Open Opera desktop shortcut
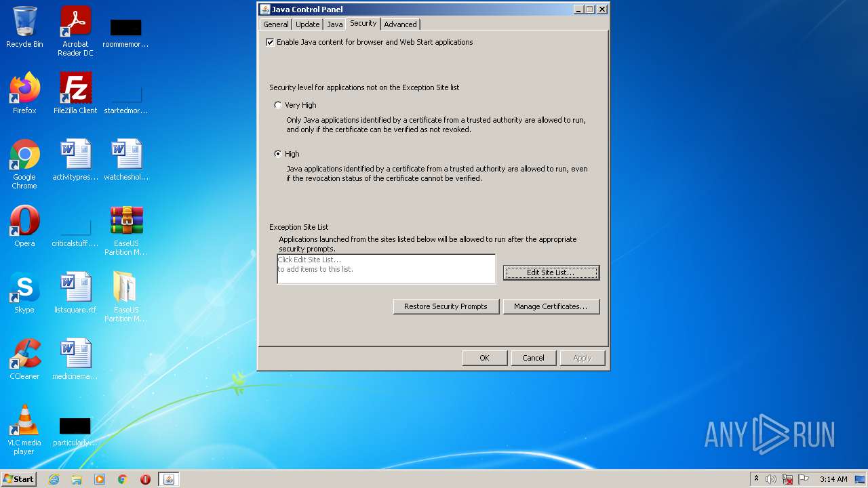Screen dimensions: 868x488 tap(24, 226)
